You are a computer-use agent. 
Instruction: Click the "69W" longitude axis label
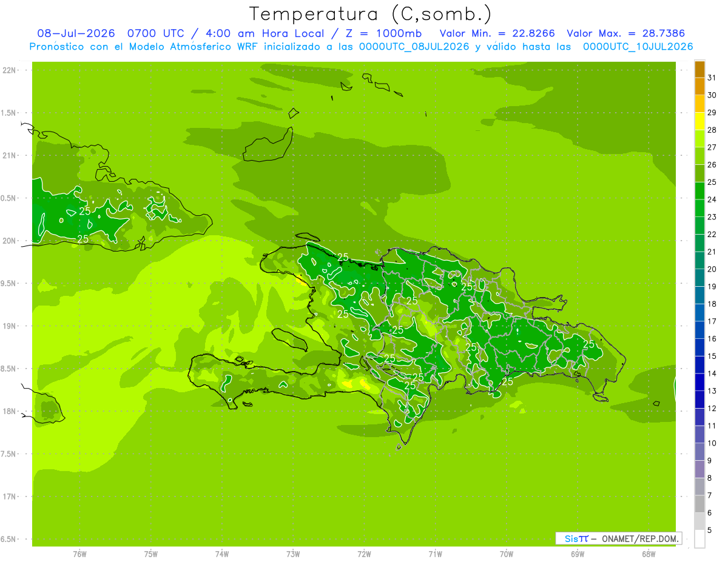578,554
